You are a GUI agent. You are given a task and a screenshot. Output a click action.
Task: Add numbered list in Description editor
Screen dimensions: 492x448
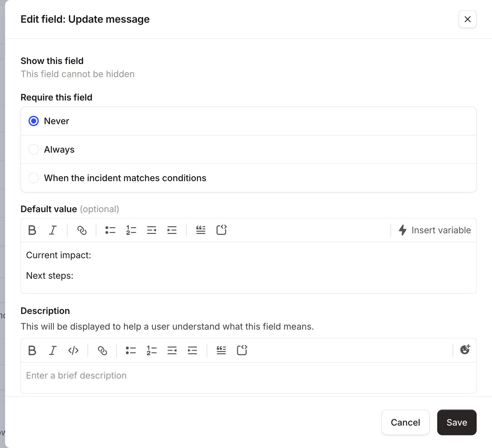coord(152,350)
